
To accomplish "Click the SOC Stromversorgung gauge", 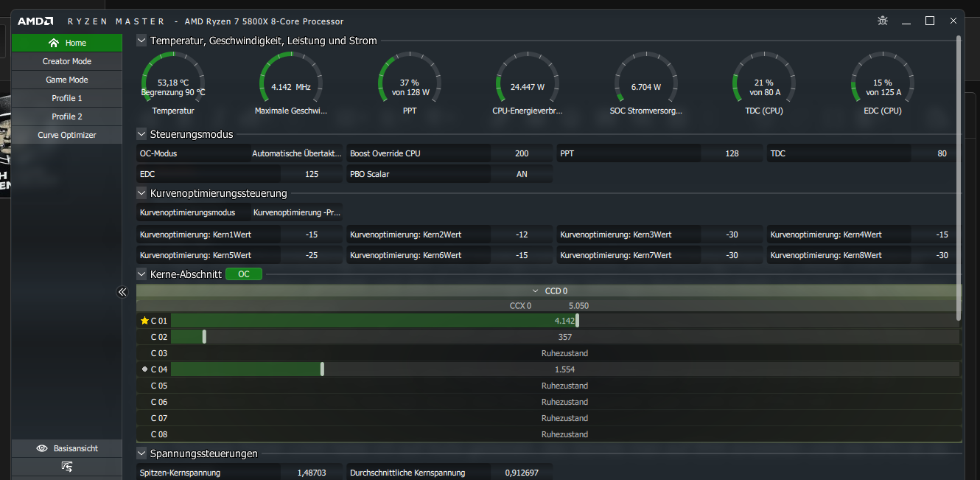I will pyautogui.click(x=646, y=84).
